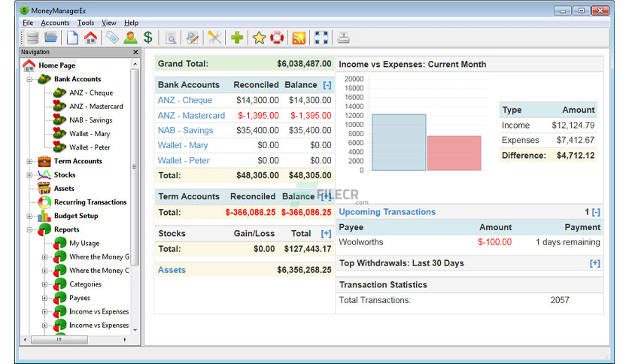The image size is (629, 364).
Task: Open the File menu
Action: pyautogui.click(x=28, y=23)
